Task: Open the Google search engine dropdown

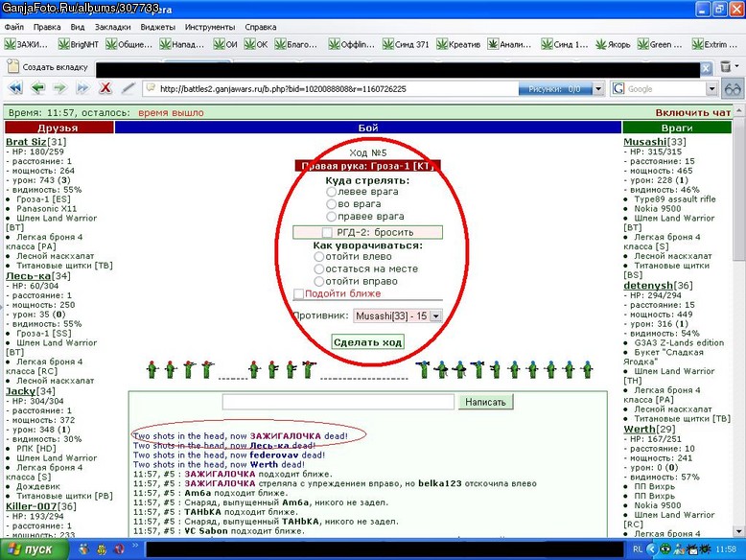Action: (711, 89)
